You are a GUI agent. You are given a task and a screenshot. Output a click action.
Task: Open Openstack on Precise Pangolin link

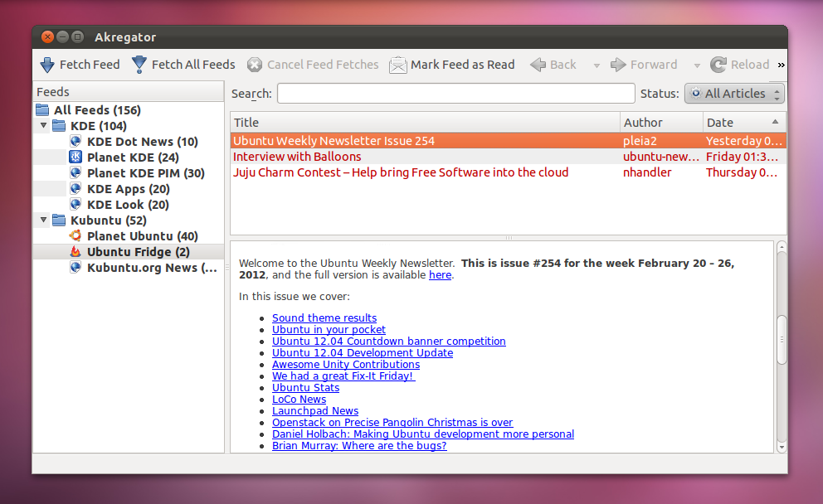point(392,422)
